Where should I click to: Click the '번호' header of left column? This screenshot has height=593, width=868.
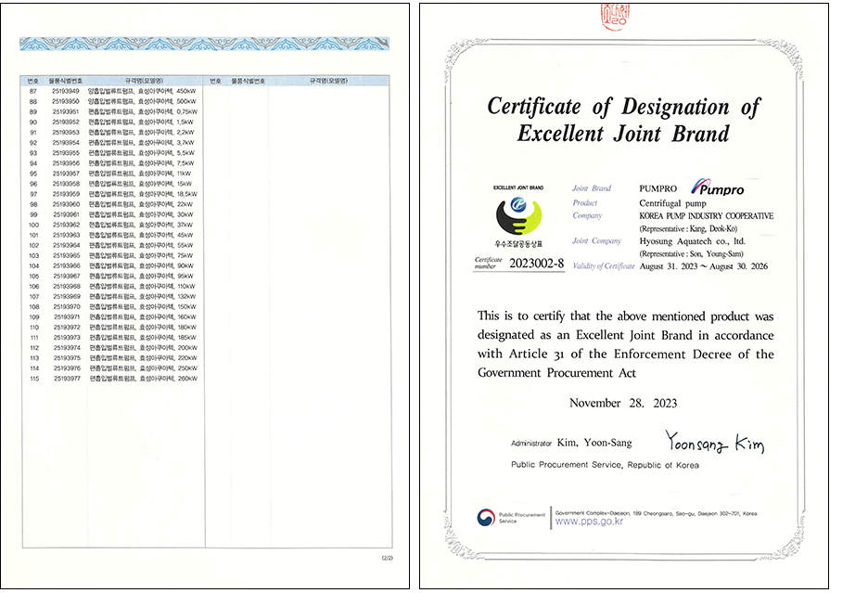pyautogui.click(x=33, y=81)
